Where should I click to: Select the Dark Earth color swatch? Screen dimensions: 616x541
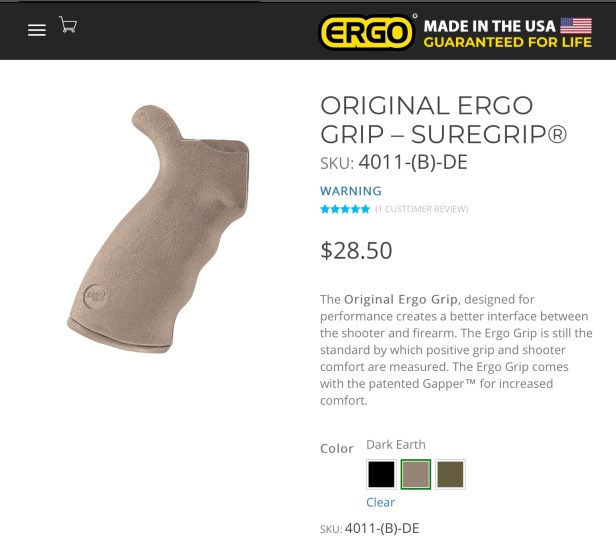pos(416,474)
